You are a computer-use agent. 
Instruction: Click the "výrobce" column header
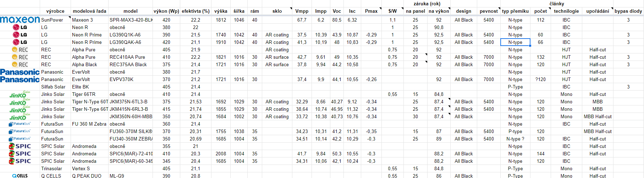(x=55, y=11)
